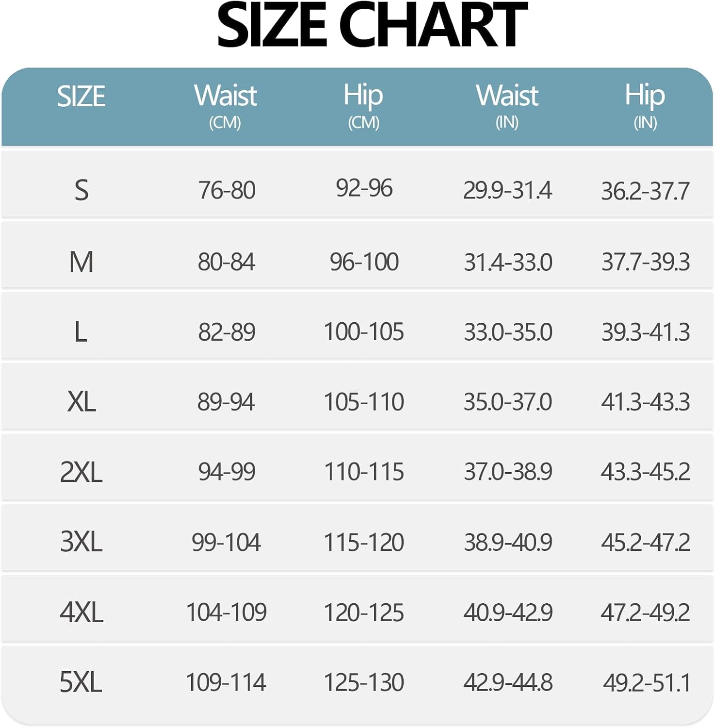Select the 3XL size row label
The height and width of the screenshot is (728, 715).
[x=81, y=542]
